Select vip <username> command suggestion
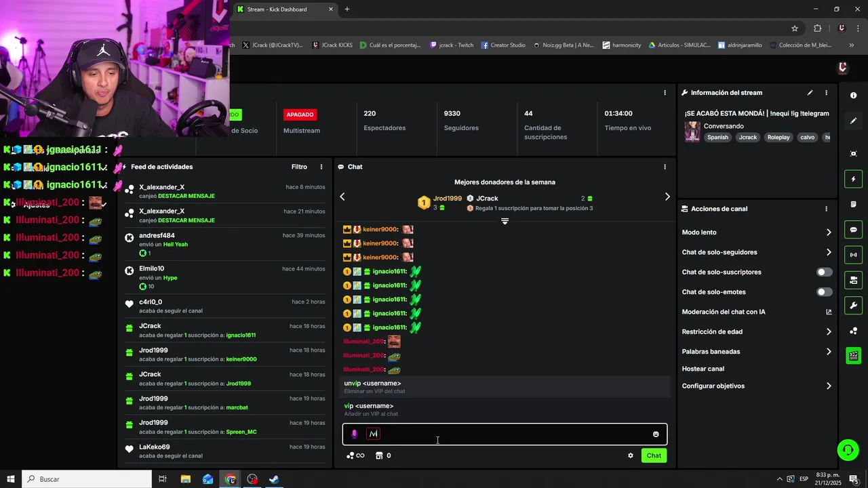The image size is (868, 488). pos(505,409)
